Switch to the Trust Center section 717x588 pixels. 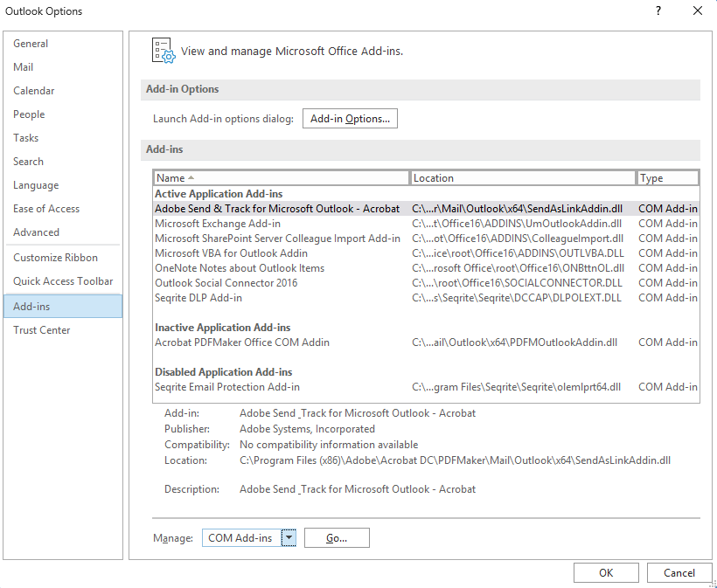tap(41, 329)
